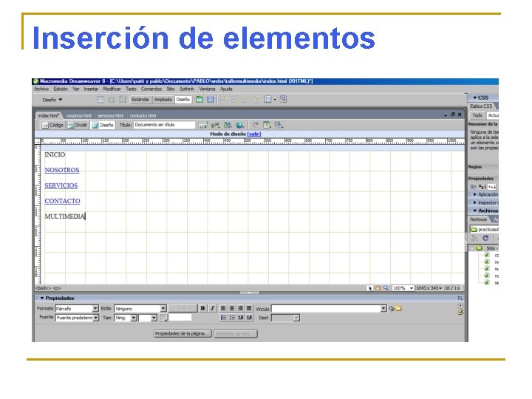
Task: Click the NOSOTROS link in the page
Action: pos(62,170)
